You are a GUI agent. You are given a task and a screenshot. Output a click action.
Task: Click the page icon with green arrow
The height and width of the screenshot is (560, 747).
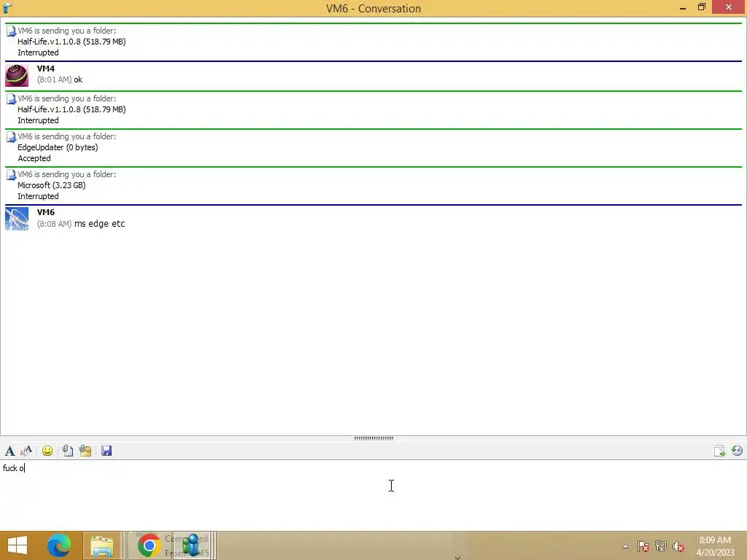click(x=719, y=451)
